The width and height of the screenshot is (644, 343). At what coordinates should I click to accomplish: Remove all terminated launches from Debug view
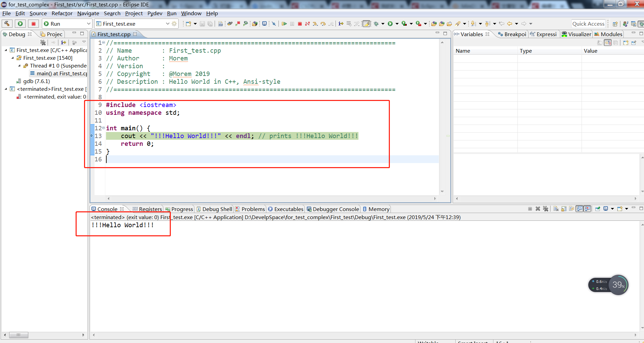click(x=43, y=43)
